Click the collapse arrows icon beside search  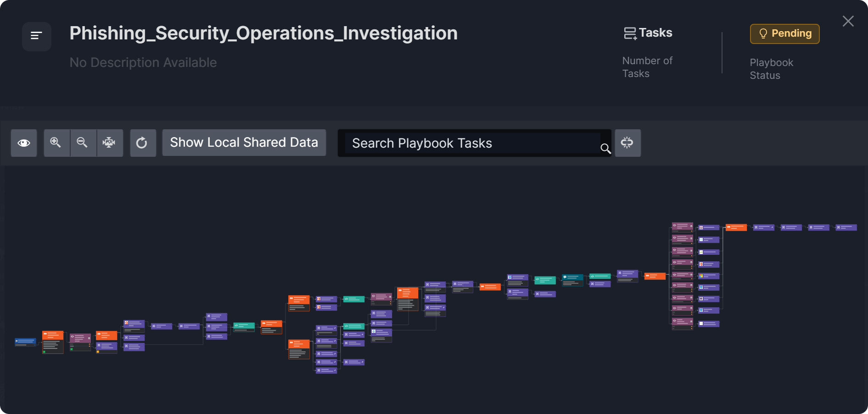click(x=627, y=143)
